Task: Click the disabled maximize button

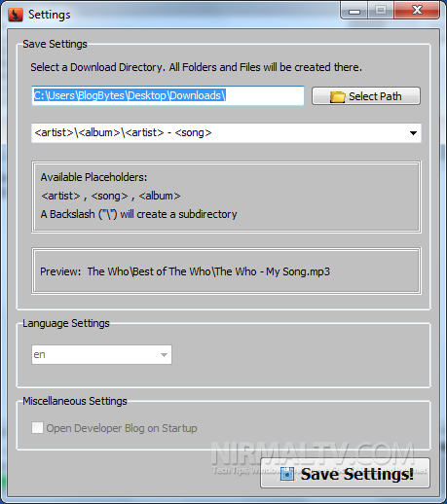Action: (381, 11)
